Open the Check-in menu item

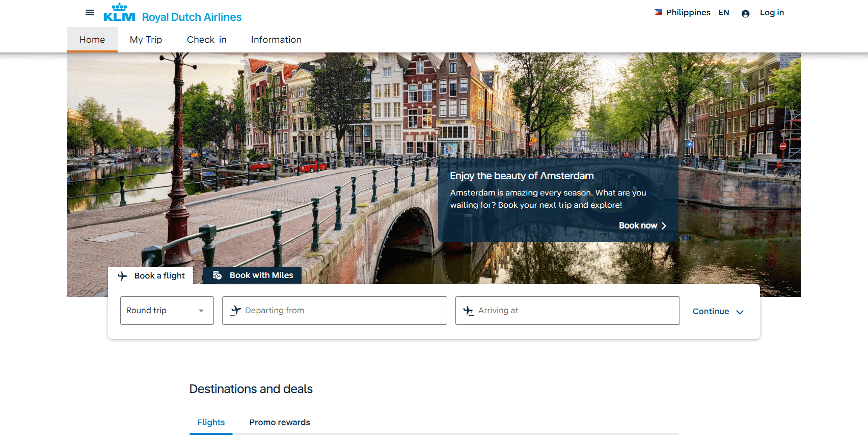(206, 40)
